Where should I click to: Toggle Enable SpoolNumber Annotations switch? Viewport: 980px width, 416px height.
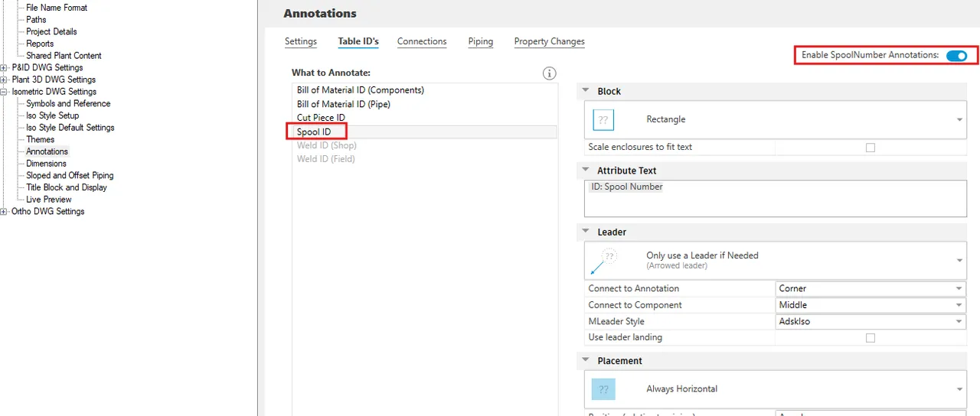pyautogui.click(x=956, y=56)
